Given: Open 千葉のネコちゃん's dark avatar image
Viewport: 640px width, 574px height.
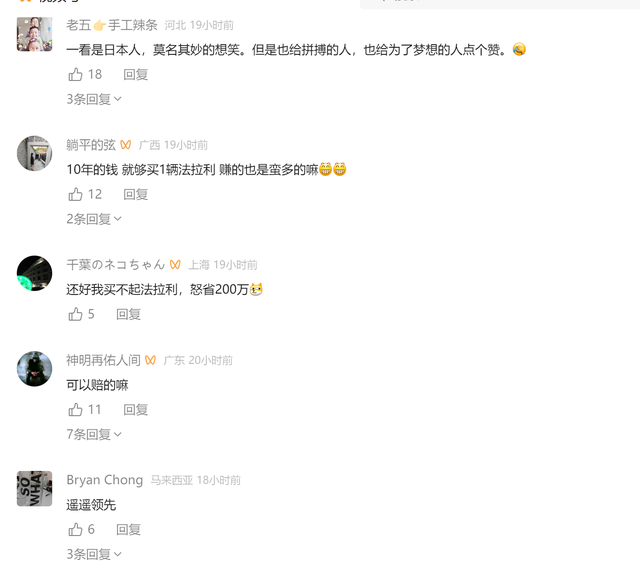Looking at the screenshot, I should coord(34,273).
